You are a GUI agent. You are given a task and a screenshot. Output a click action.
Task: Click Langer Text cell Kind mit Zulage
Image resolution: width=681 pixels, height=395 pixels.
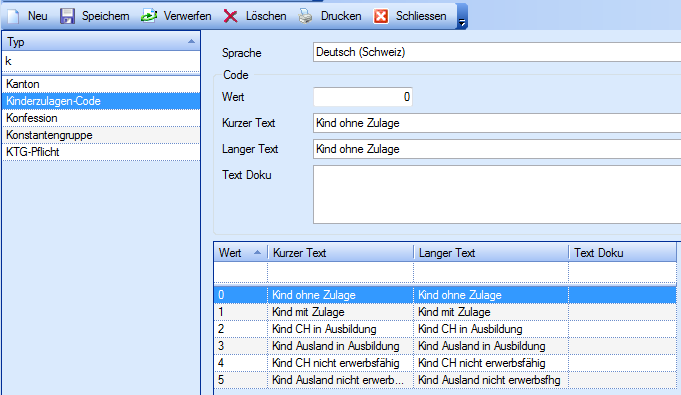click(491, 312)
